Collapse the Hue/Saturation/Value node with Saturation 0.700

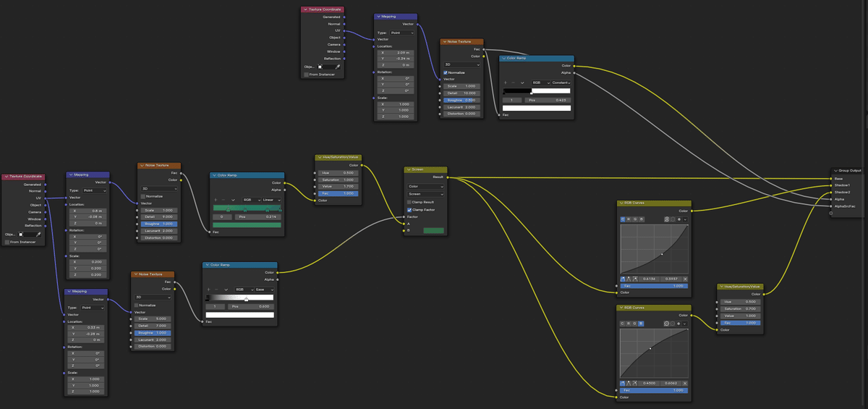pyautogui.click(x=721, y=287)
